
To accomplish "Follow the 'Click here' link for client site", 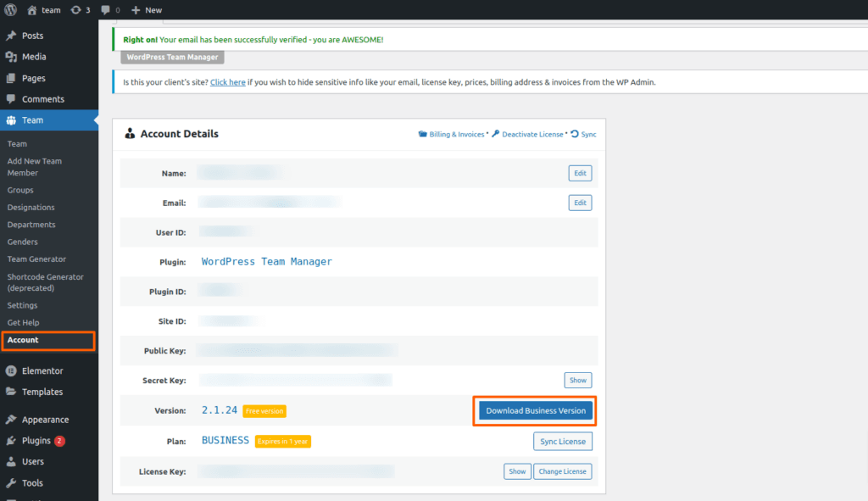I will 227,82.
